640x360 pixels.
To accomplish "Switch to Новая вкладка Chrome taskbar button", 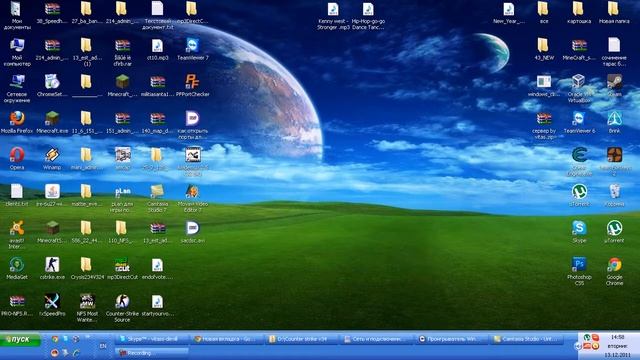I will 226,339.
